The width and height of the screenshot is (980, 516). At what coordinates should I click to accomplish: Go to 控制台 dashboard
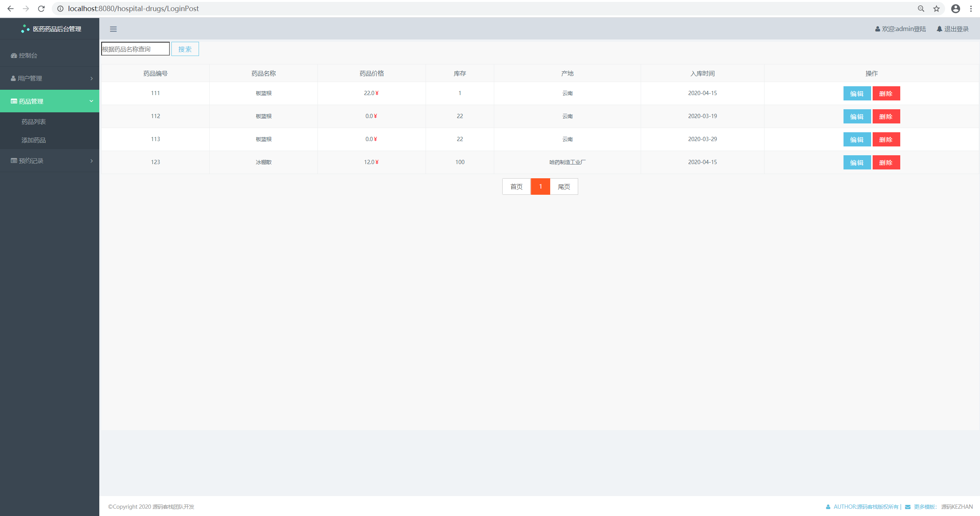pyautogui.click(x=28, y=56)
